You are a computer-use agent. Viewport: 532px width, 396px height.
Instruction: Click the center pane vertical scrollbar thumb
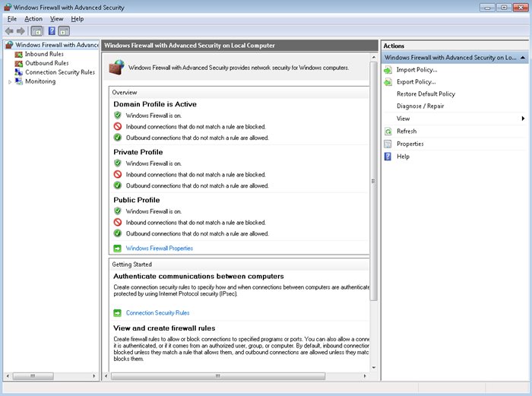[x=374, y=181]
